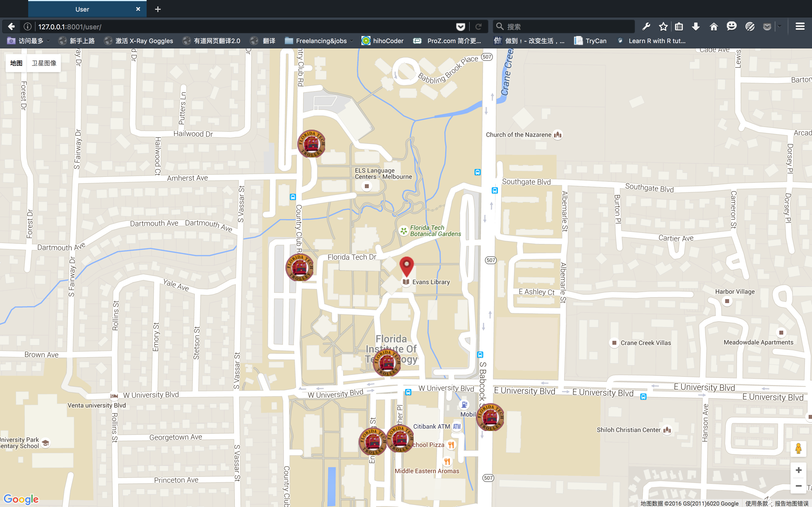812x507 pixels.
Task: Click the red location pin near Evans Library
Action: 406,266
